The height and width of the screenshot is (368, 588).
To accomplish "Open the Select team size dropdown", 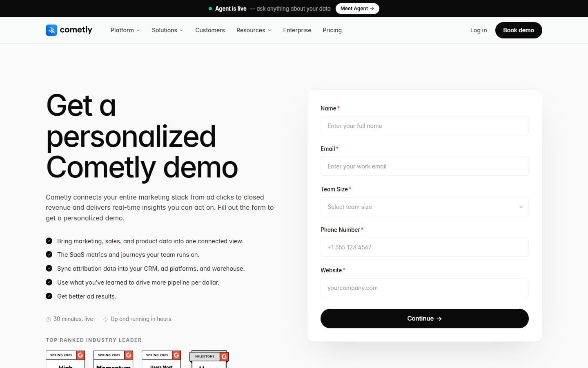I will [x=425, y=207].
